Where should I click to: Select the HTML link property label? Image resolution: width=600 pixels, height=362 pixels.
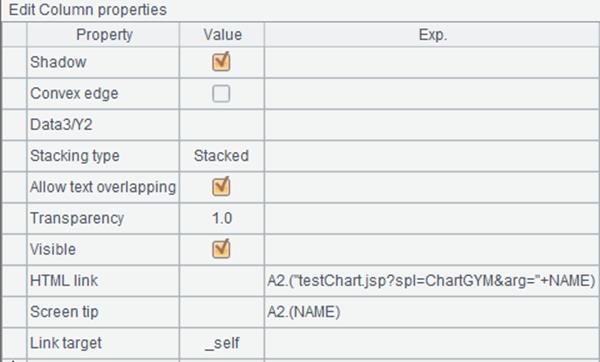(x=64, y=280)
